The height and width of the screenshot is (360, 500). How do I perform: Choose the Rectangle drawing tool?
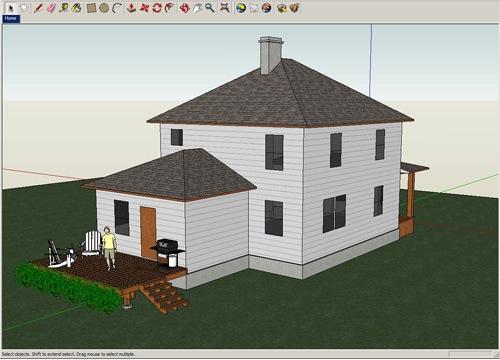click(x=91, y=8)
